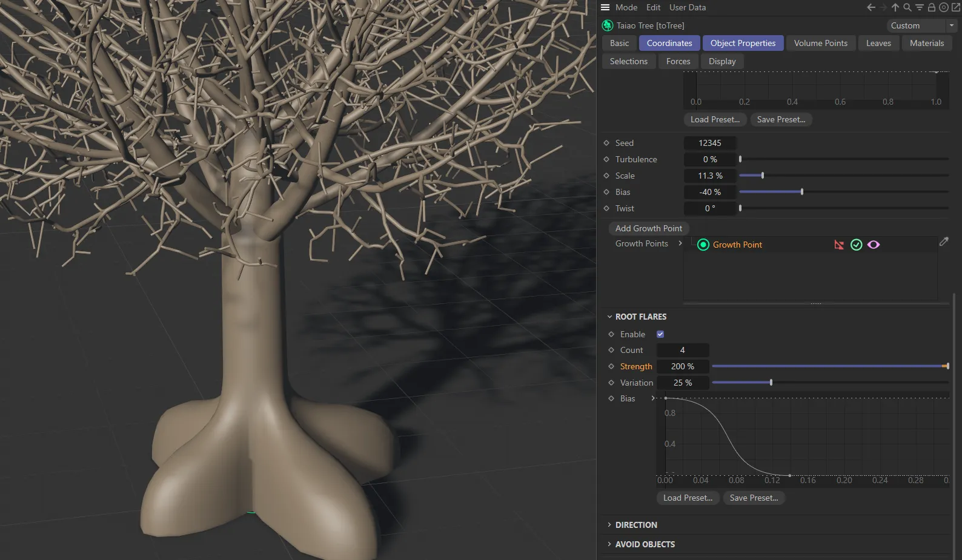Image resolution: width=962 pixels, height=560 pixels.
Task: Click the Root Flares Bias curve keyframe diamond
Action: 611,398
